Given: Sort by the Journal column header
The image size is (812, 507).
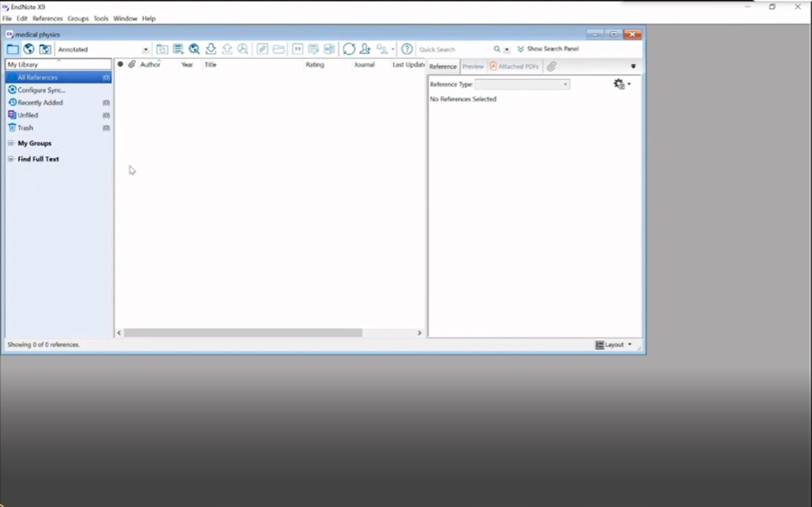Looking at the screenshot, I should pos(364,65).
